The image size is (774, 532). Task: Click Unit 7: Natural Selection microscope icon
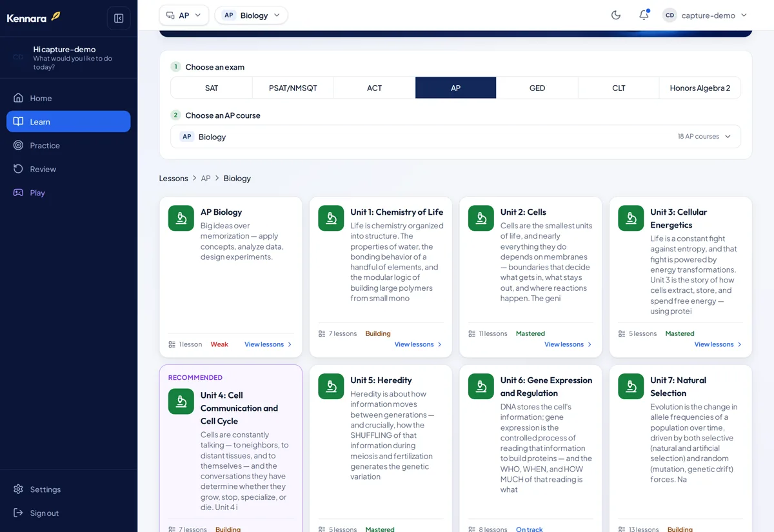[x=631, y=386]
